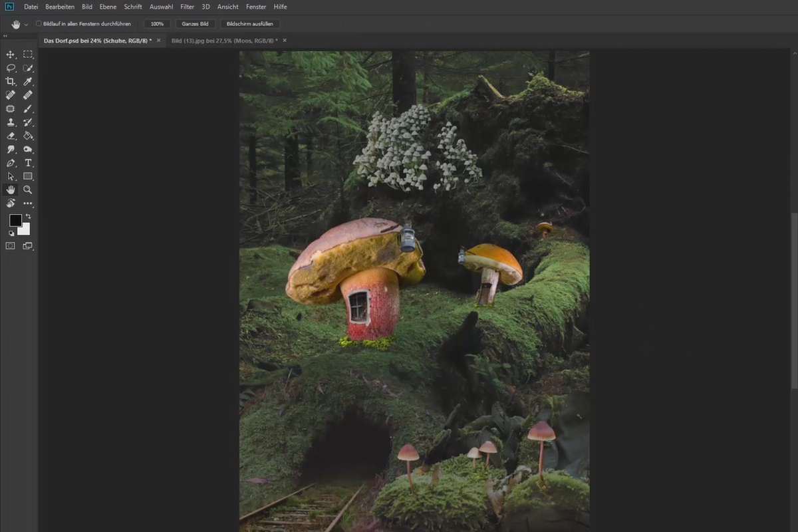Select the Hand tool in toolbar

point(11,190)
